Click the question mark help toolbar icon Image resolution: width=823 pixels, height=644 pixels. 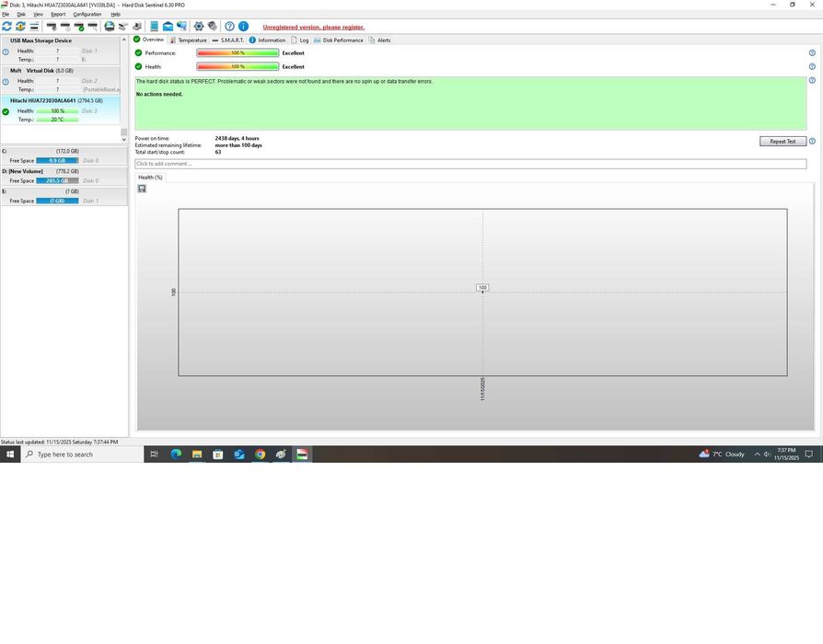[x=229, y=27]
